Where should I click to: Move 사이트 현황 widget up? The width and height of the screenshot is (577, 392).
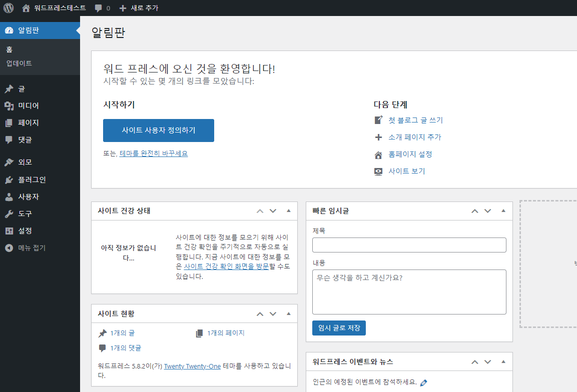pyautogui.click(x=260, y=314)
